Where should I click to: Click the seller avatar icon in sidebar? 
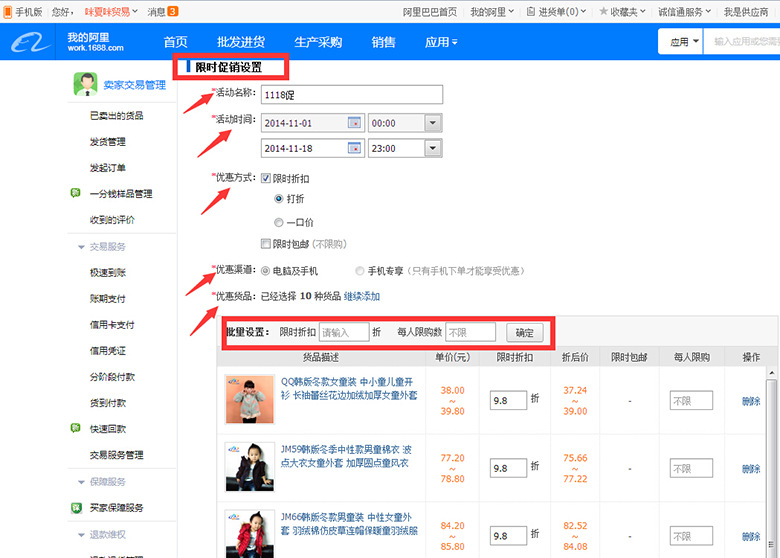pyautogui.click(x=88, y=84)
